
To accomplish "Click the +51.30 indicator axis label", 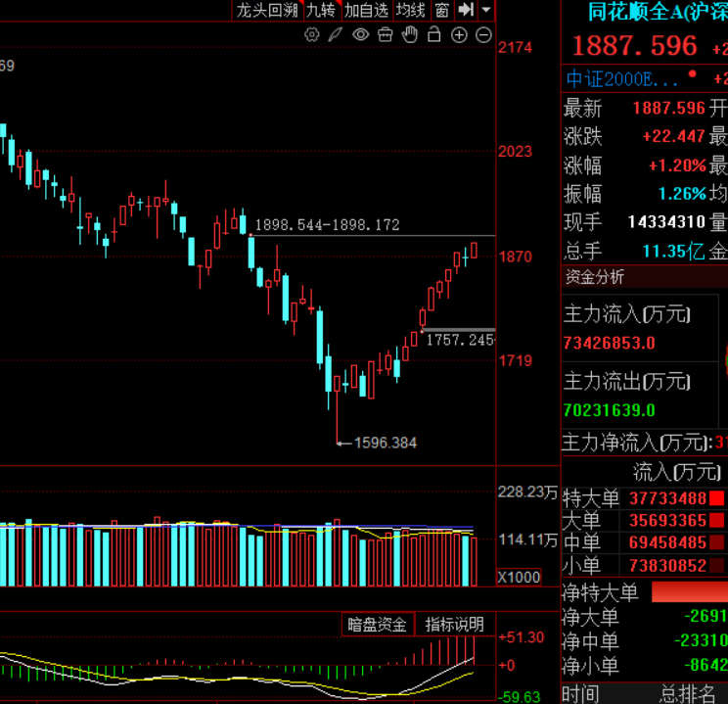I will pos(521,637).
